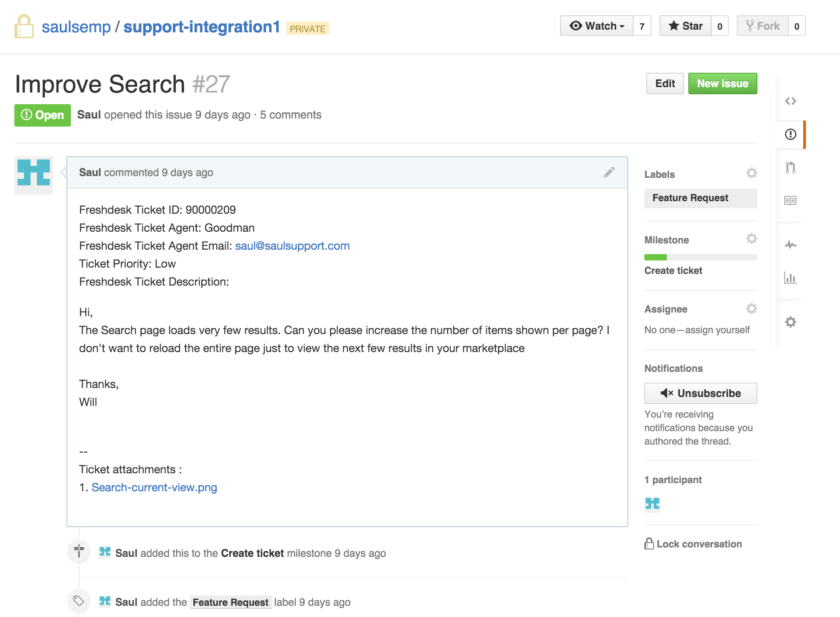
Task: Click Lock conversation
Action: point(693,544)
